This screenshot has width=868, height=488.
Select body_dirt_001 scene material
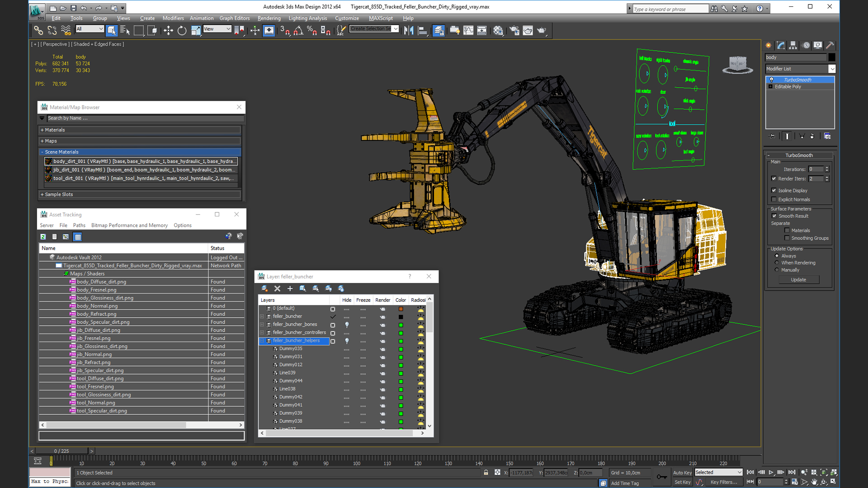(141, 161)
